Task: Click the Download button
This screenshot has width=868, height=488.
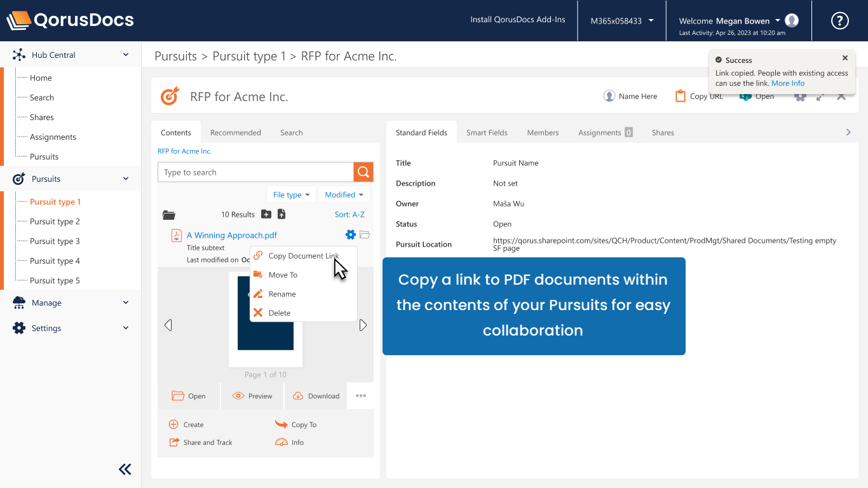Action: 316,396
